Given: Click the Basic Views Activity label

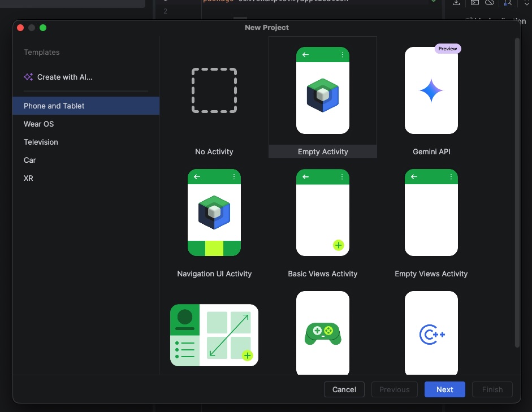Looking at the screenshot, I should [x=323, y=274].
